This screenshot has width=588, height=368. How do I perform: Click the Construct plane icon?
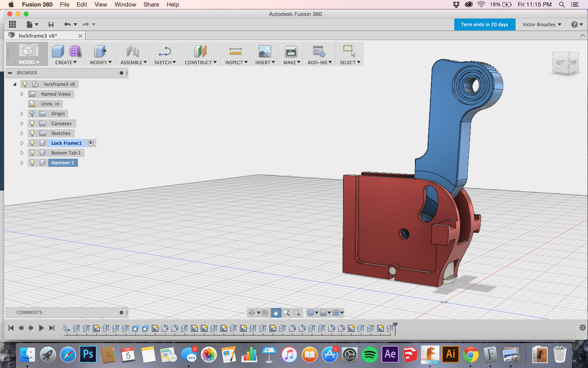coord(200,51)
